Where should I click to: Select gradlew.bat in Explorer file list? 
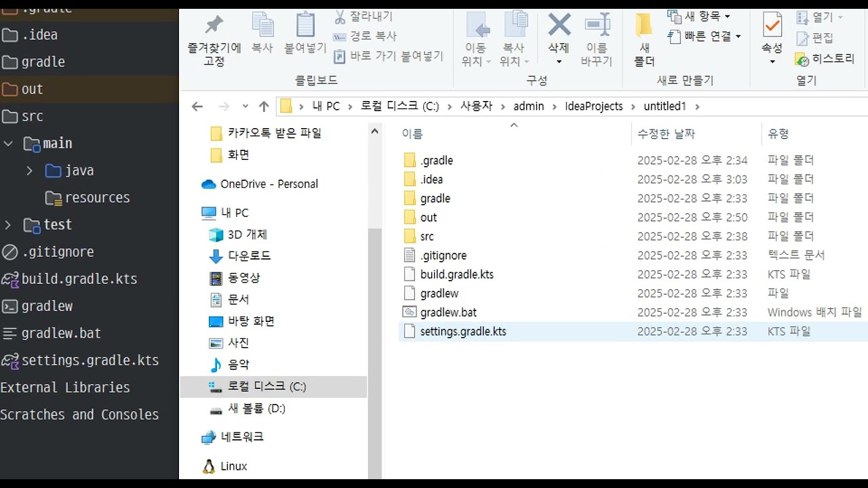448,312
